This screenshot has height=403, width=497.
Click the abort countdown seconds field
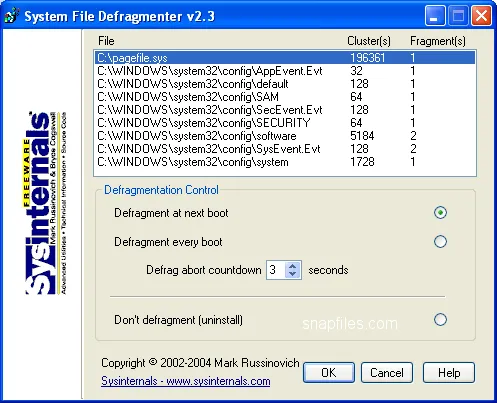pos(276,270)
